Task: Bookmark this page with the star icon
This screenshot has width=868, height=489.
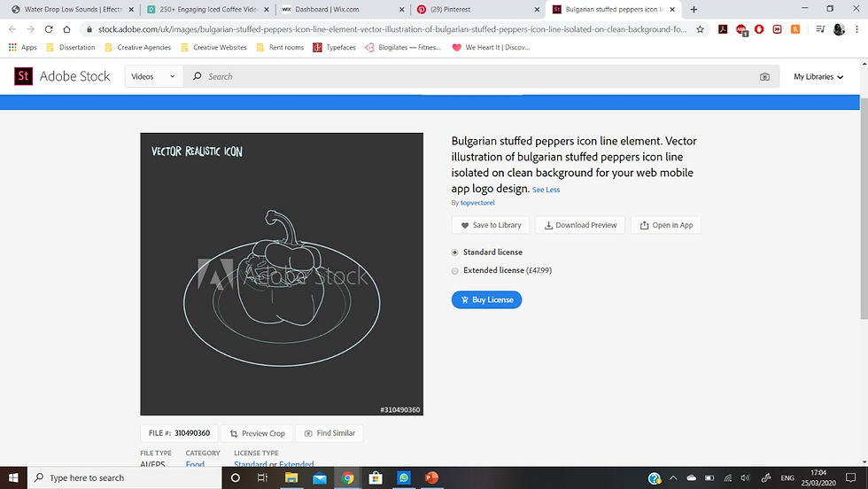Action: click(701, 29)
